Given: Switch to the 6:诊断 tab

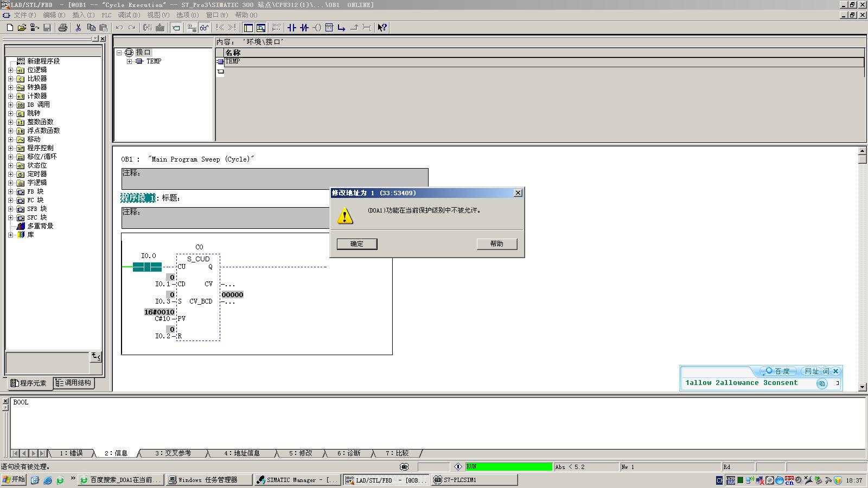Looking at the screenshot, I should pos(348,453).
